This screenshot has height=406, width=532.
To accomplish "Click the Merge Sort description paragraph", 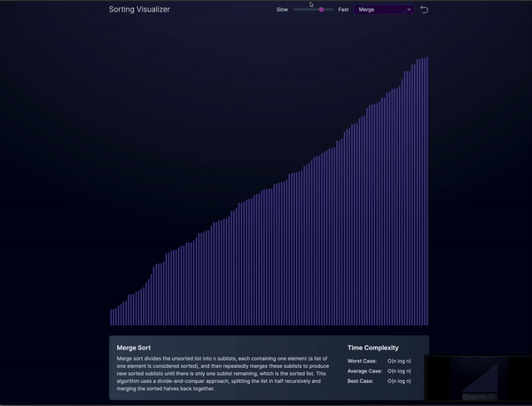I will [223, 373].
